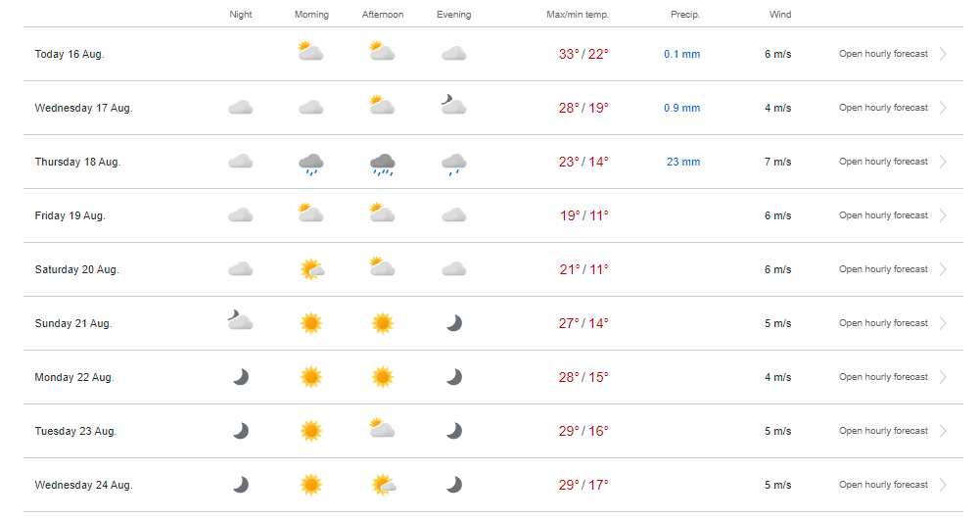980x520 pixels.
Task: Open hourly forecast for Monday 22 Aug.
Action: tap(883, 377)
